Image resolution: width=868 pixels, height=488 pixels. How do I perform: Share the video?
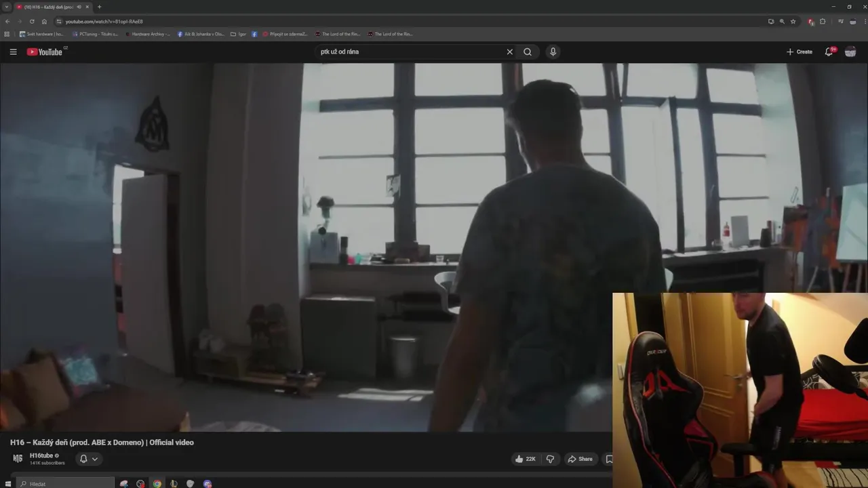pos(580,459)
